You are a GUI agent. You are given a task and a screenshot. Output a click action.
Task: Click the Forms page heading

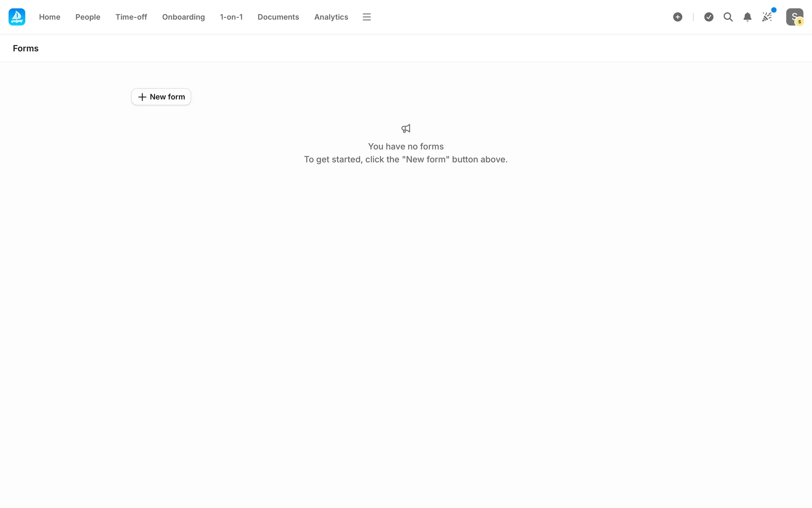(25, 48)
